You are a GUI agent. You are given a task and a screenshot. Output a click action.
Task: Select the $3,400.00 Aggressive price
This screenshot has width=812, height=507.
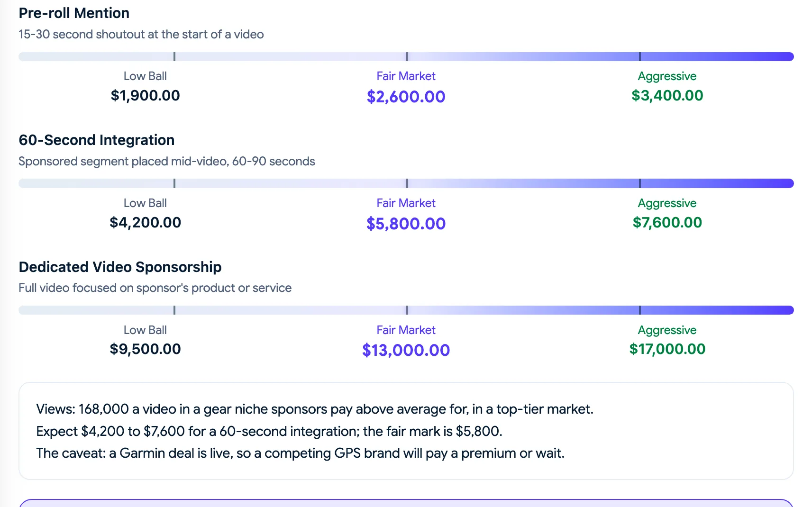(667, 95)
